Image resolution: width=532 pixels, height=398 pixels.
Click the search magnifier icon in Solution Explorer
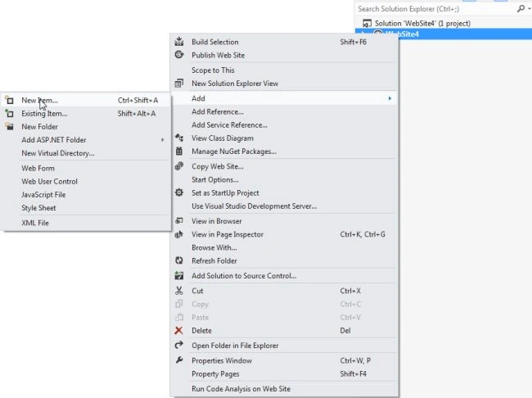click(x=521, y=9)
